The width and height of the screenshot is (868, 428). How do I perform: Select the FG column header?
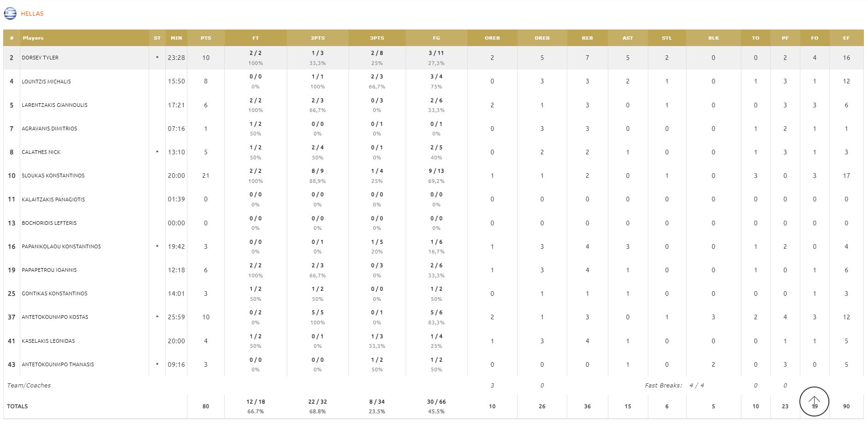point(436,38)
